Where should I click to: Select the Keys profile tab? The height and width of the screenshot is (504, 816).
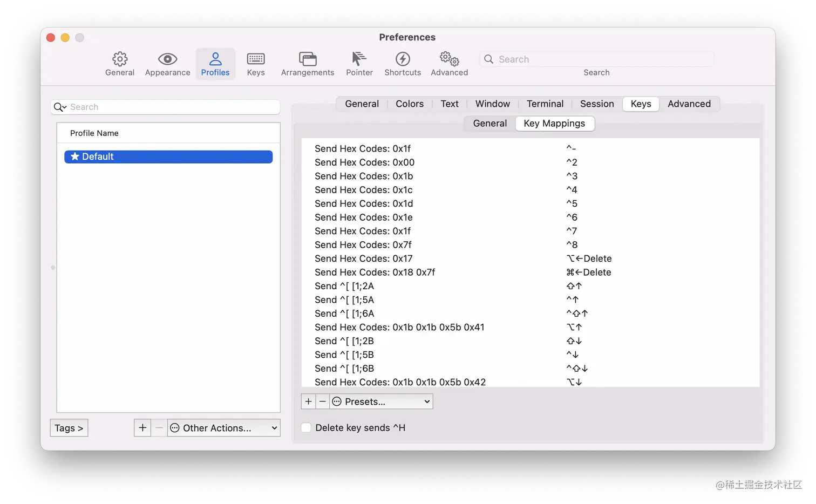click(x=641, y=104)
